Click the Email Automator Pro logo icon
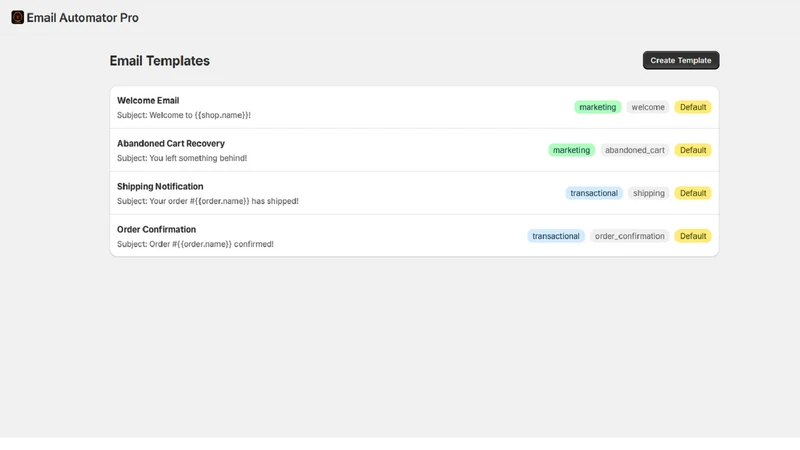 (17, 17)
